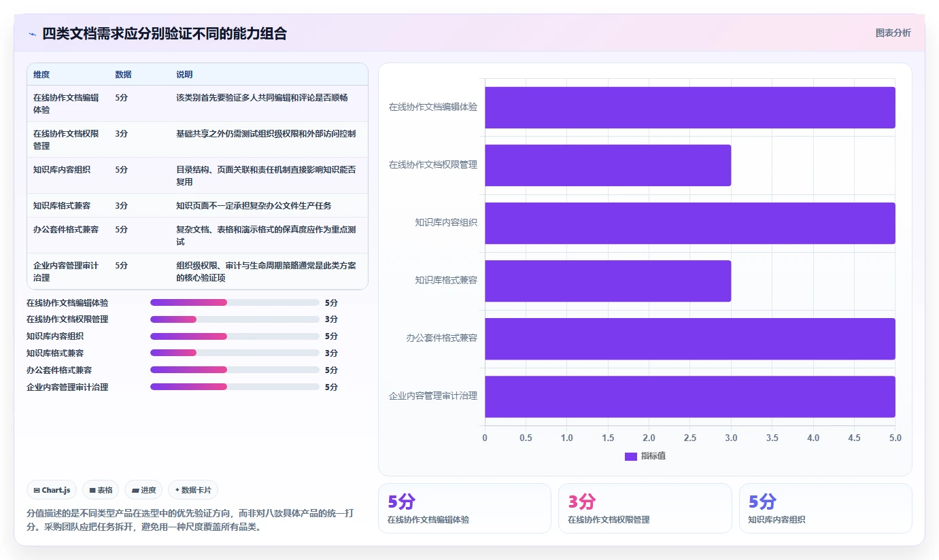Click the pink 3分 card for 在线协作文档权限管理
This screenshot has height=560, width=939.
tap(645, 508)
